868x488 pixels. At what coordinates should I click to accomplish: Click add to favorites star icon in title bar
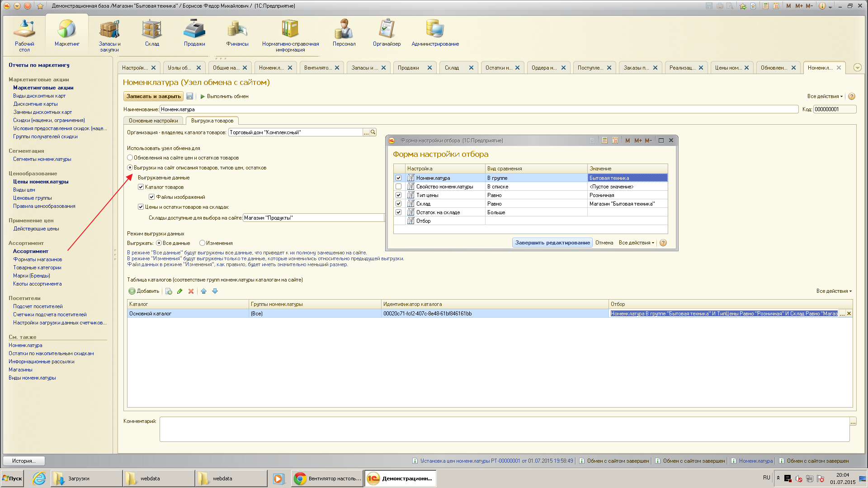click(x=743, y=6)
